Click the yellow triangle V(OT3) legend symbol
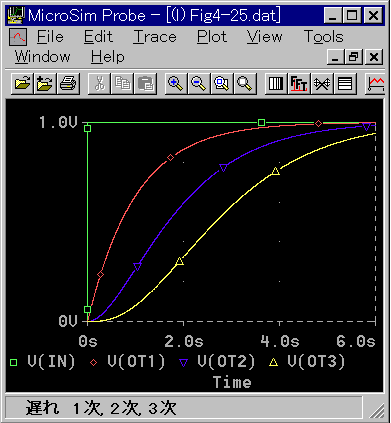 coord(274,362)
